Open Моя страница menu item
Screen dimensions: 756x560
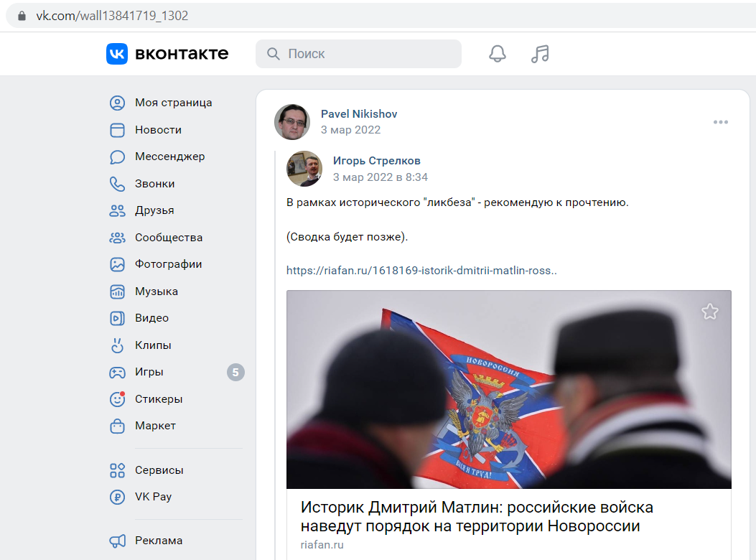(174, 103)
